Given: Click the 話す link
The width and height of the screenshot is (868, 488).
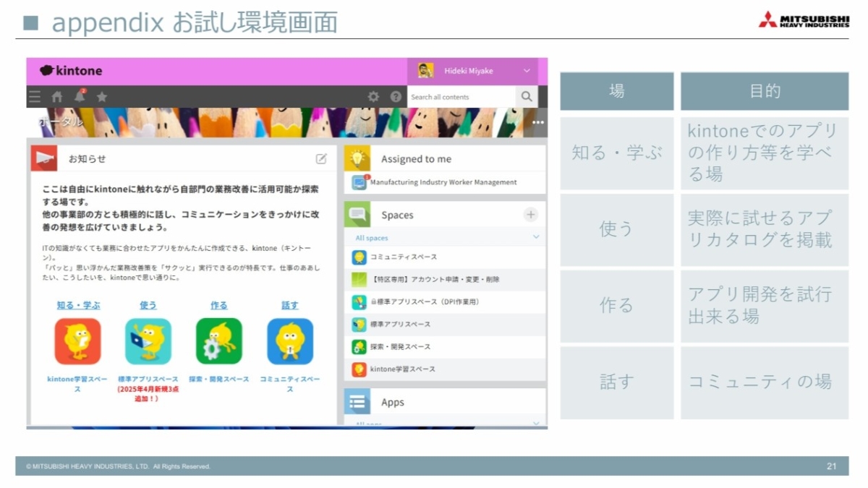Looking at the screenshot, I should pos(290,305).
